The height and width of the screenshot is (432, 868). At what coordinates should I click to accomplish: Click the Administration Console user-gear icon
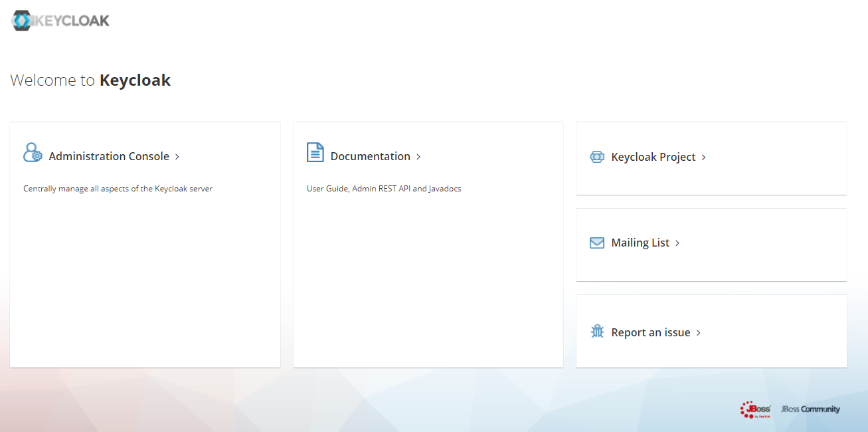point(33,152)
